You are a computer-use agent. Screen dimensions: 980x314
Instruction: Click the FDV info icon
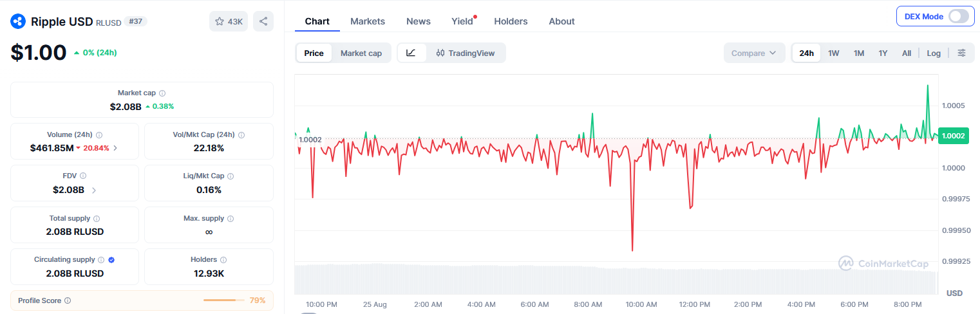click(x=83, y=176)
